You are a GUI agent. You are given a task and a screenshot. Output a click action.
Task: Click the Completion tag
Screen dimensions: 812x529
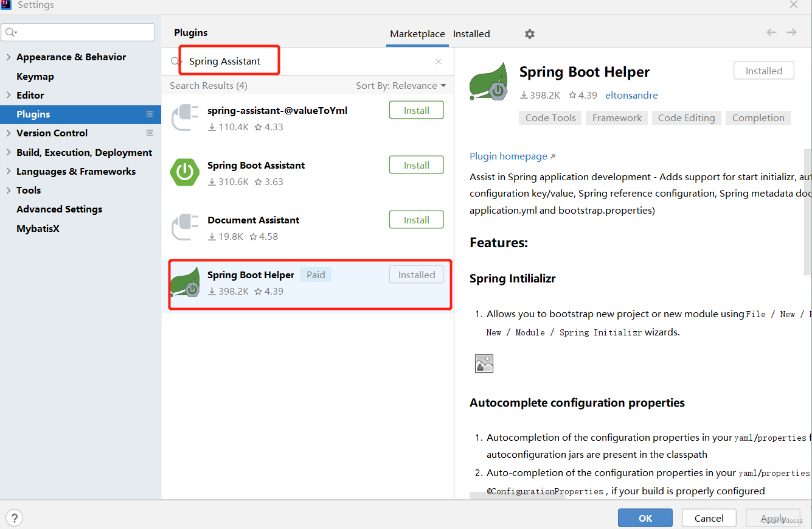(x=758, y=117)
